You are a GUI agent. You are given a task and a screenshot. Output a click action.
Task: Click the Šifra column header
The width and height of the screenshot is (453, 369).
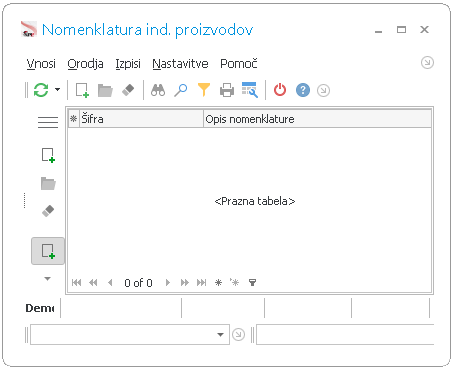pos(141,119)
